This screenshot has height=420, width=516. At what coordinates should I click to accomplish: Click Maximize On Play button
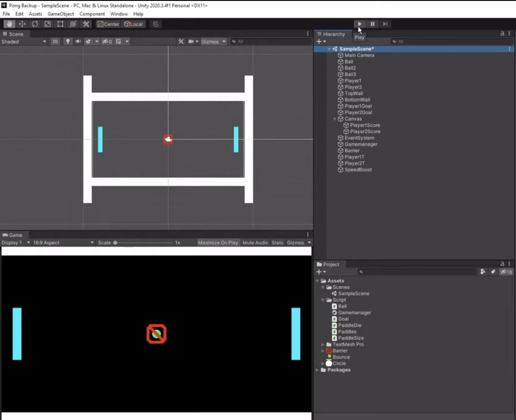[x=218, y=243]
